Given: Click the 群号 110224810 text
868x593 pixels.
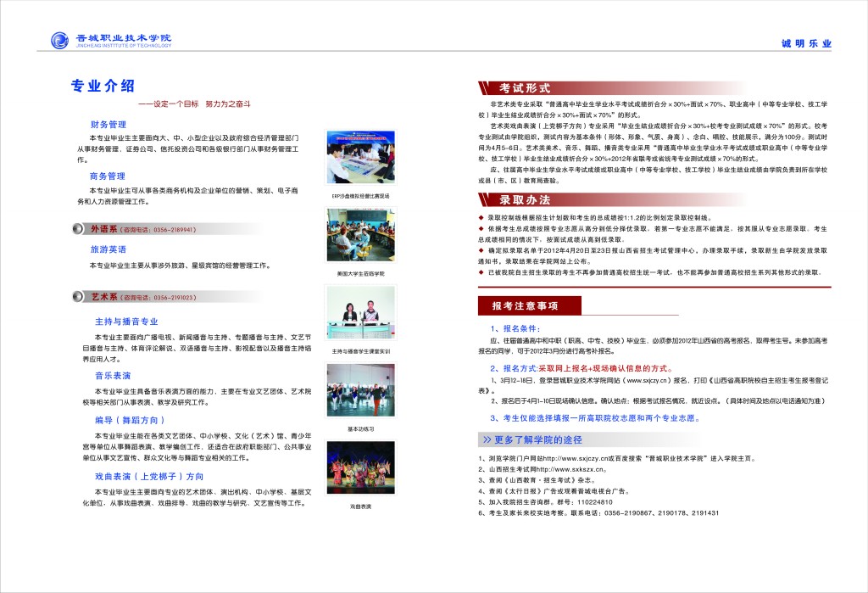Looking at the screenshot, I should coord(585,502).
